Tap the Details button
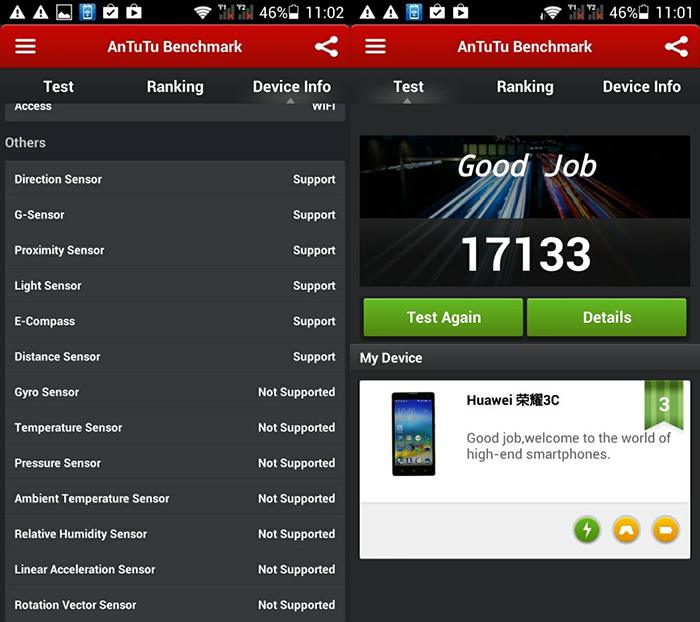 pyautogui.click(x=607, y=317)
